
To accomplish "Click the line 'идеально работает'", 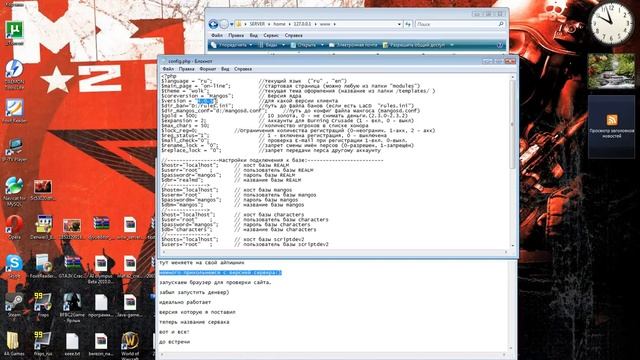I will coord(185,302).
